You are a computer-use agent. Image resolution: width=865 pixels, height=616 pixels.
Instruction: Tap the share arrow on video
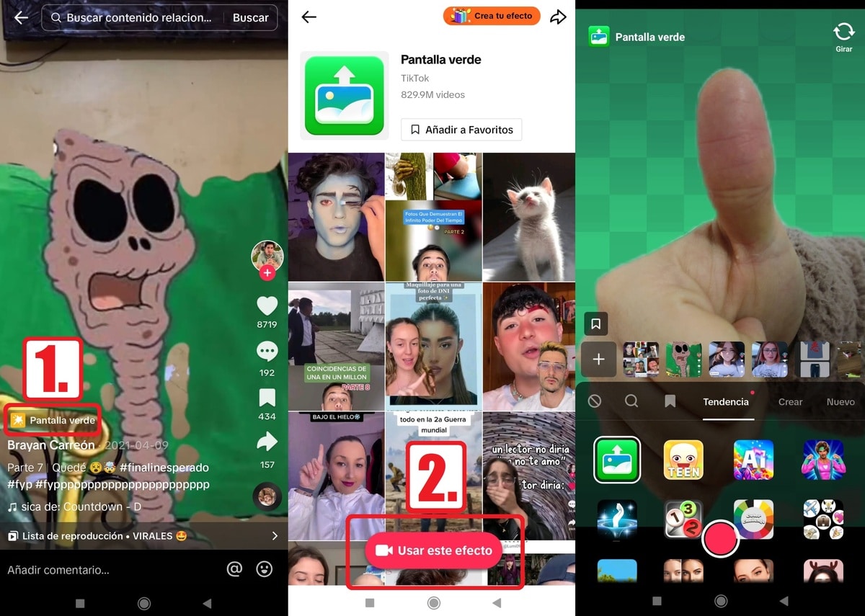pos(267,441)
